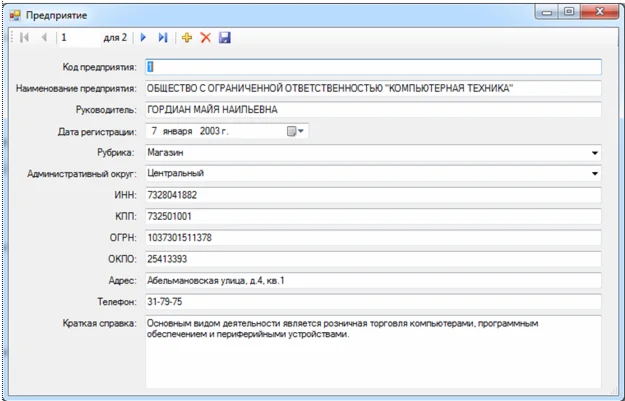Go to the previous record
This screenshot has width=625, height=401.
coord(43,38)
